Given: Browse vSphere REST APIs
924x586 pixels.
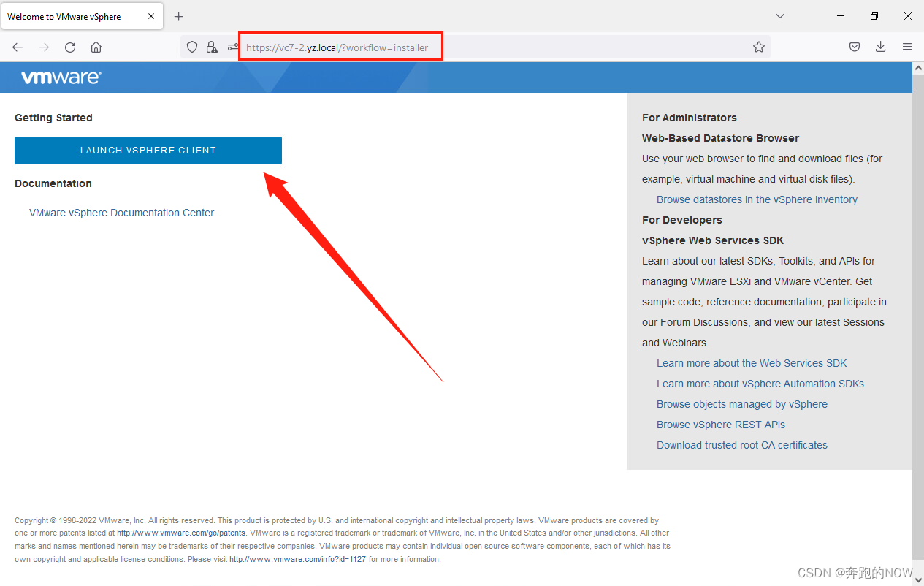Looking at the screenshot, I should click(721, 425).
